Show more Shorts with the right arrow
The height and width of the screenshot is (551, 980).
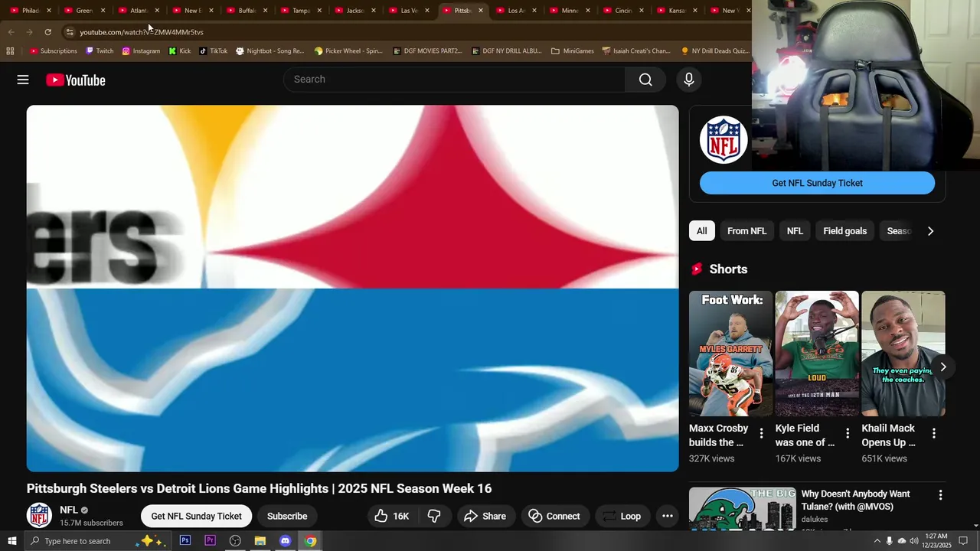tap(943, 367)
